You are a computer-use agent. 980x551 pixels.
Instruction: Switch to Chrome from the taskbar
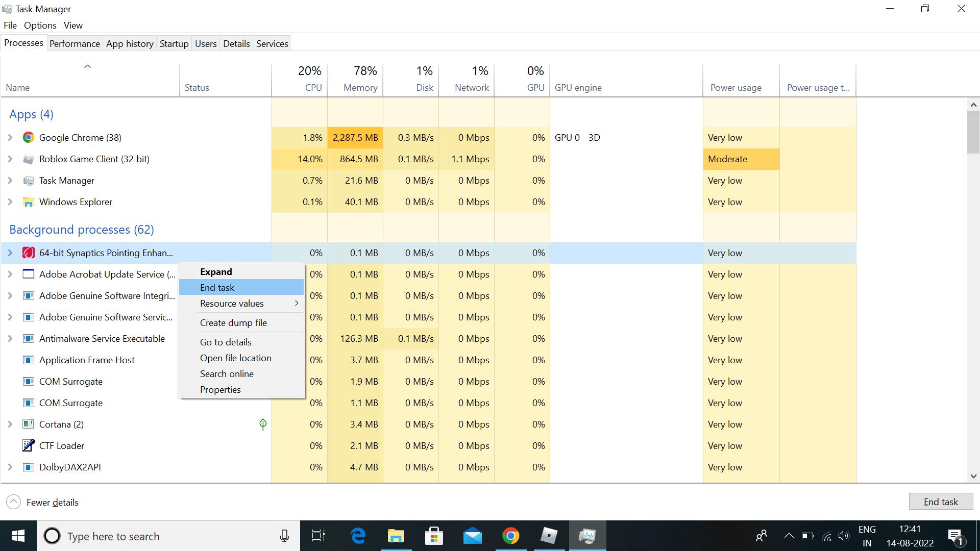[511, 536]
